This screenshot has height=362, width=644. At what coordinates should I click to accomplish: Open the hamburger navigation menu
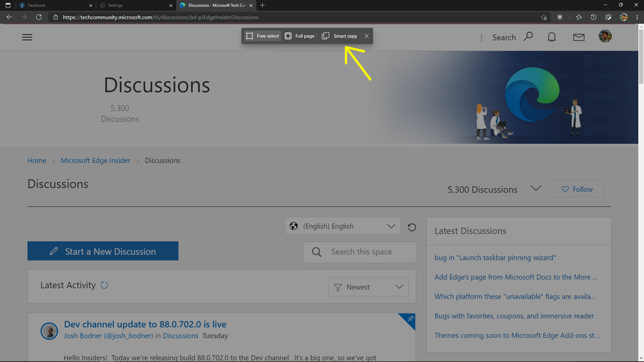(x=27, y=37)
